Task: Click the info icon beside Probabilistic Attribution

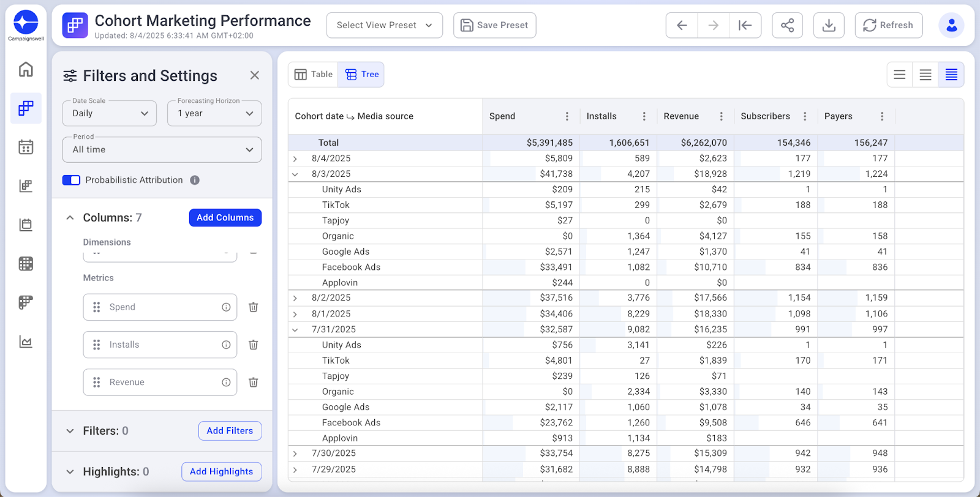Action: tap(195, 180)
